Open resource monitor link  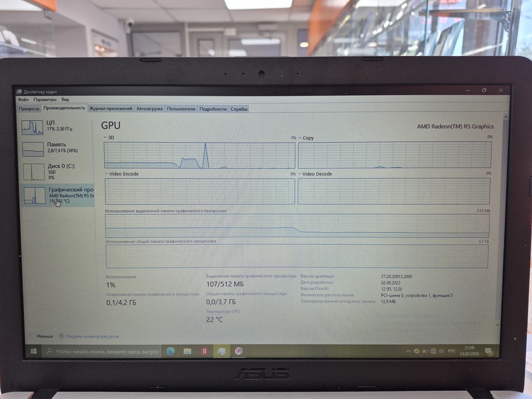pos(89,336)
